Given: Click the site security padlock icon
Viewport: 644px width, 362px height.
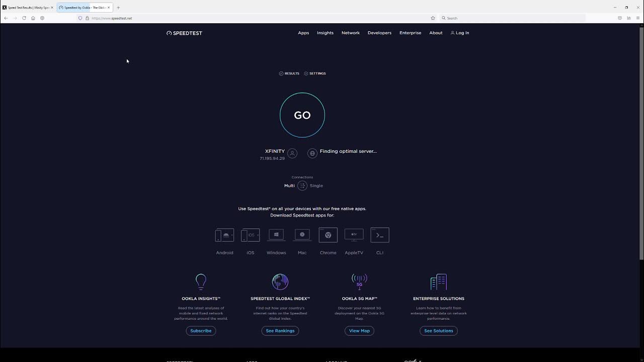Looking at the screenshot, I should (x=87, y=18).
